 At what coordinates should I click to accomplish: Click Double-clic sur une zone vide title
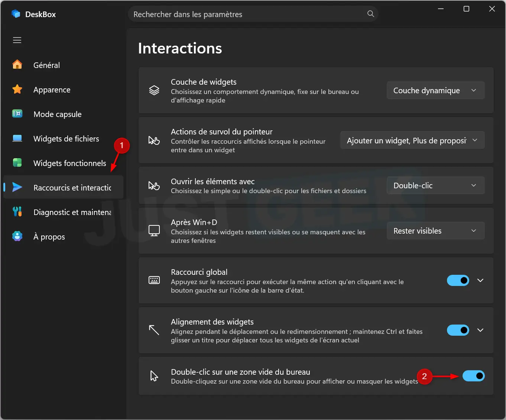[x=240, y=372]
